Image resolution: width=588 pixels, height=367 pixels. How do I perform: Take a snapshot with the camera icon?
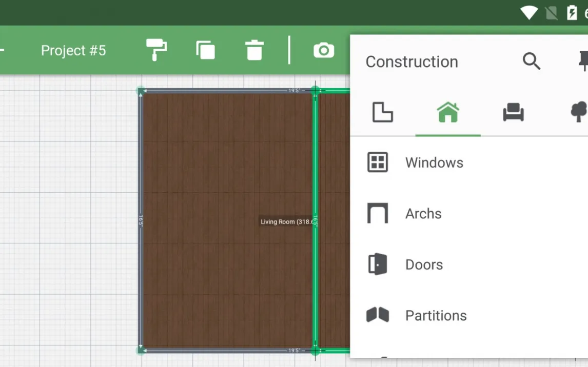pos(324,50)
